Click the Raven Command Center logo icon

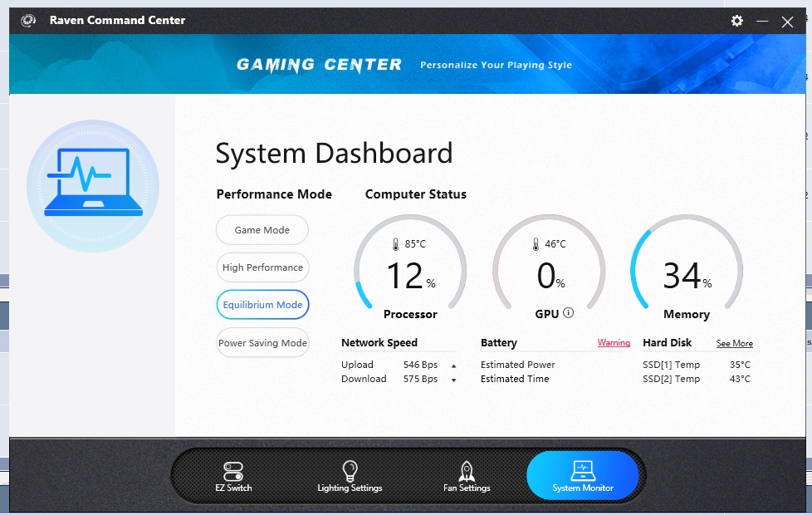[x=28, y=21]
